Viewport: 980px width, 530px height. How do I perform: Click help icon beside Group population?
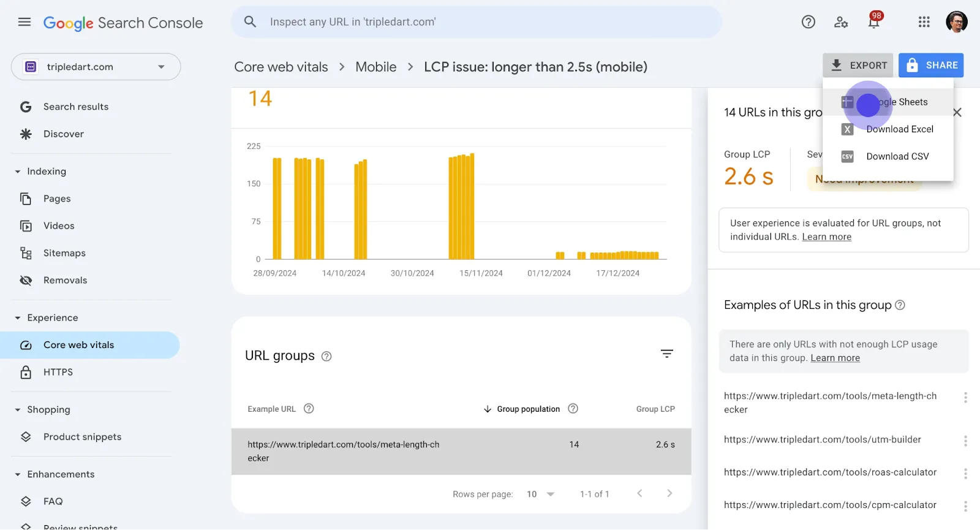click(573, 409)
